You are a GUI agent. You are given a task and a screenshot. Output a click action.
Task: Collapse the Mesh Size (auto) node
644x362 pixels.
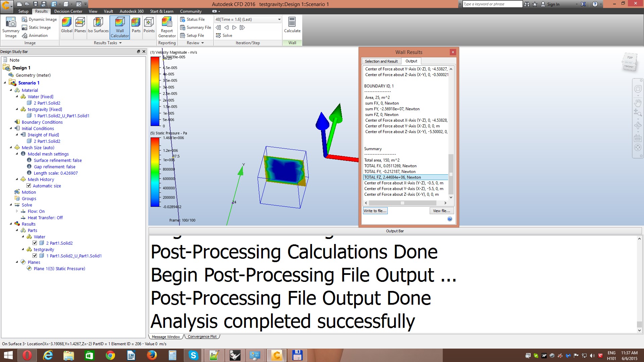(11, 147)
